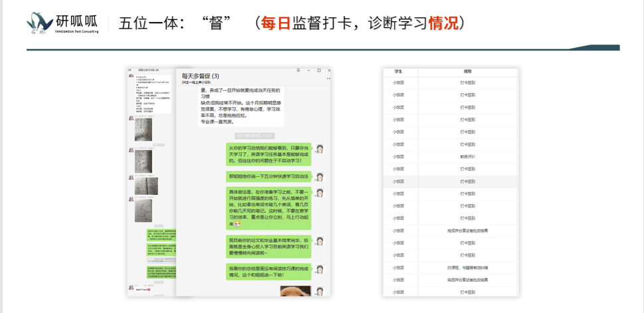
Task: Click the chat title 每天多督促 (3)
Action: click(201, 76)
